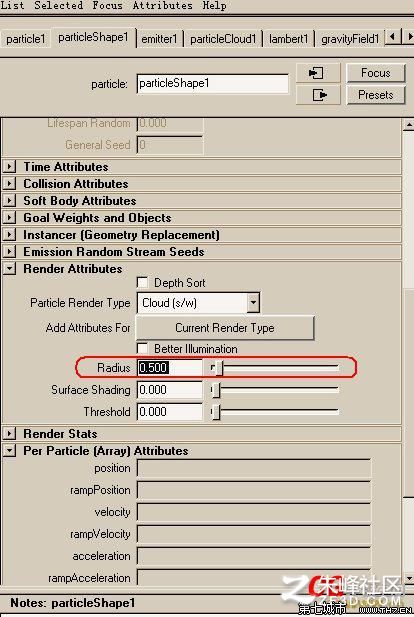
Task: Expand the Collision Attributes section
Action: (9, 184)
